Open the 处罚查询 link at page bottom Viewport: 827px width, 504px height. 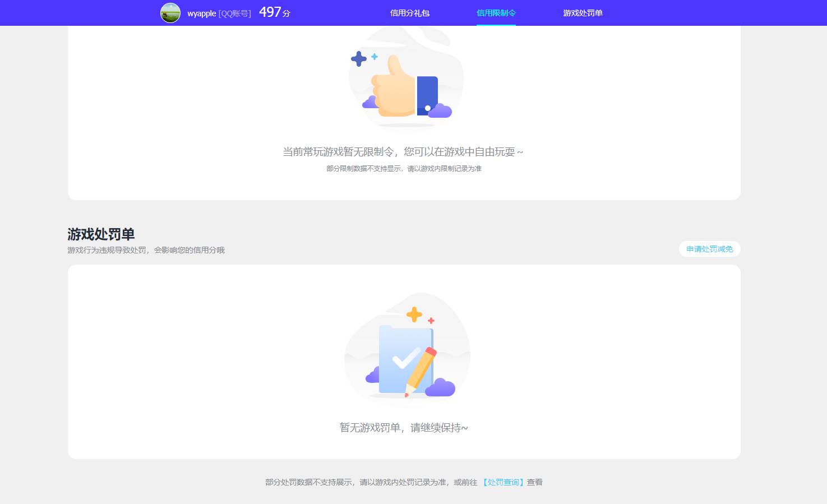click(x=503, y=482)
